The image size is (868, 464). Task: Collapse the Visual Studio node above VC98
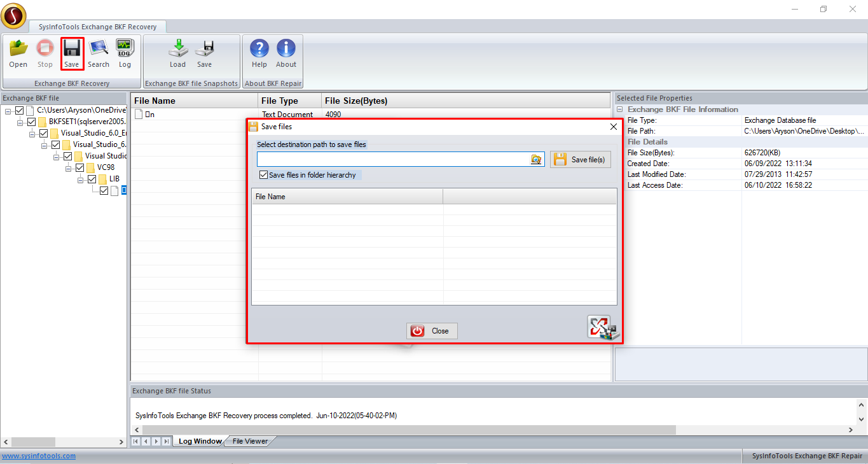(x=57, y=157)
